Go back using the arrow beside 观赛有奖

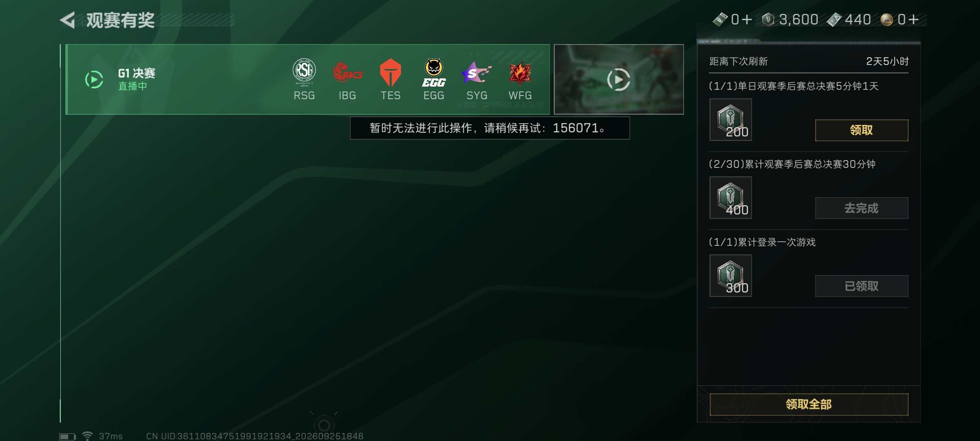[x=67, y=20]
